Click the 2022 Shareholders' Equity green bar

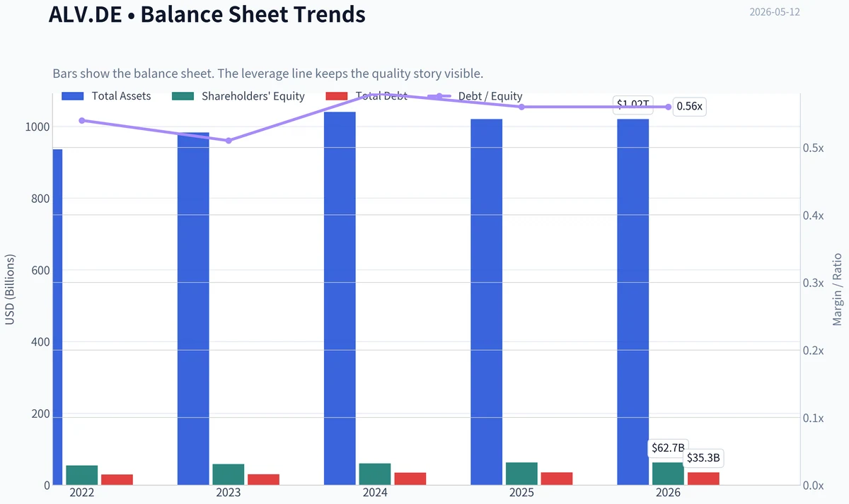[82, 475]
